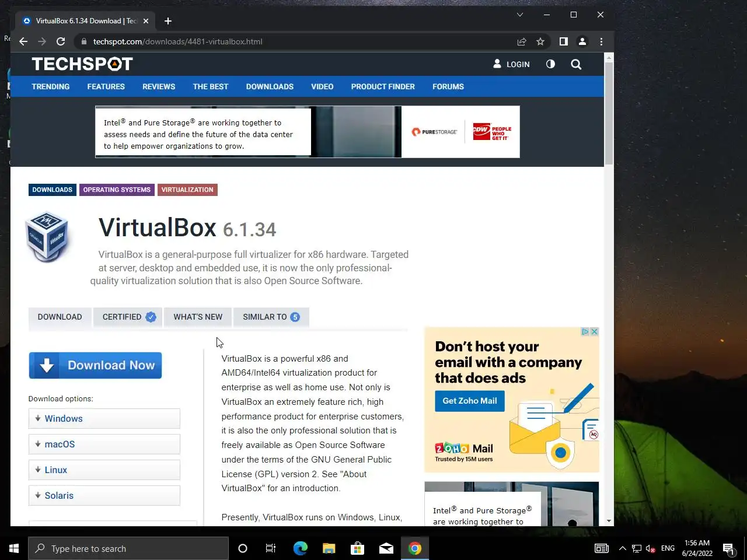Click the DOWNLOADS category tag
This screenshot has height=560, width=747.
point(53,190)
